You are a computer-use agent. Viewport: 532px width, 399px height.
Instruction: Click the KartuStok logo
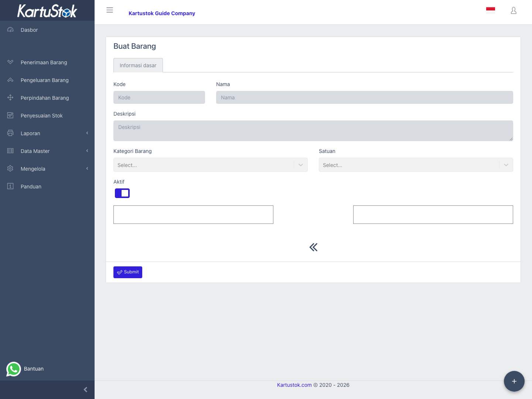[47, 11]
